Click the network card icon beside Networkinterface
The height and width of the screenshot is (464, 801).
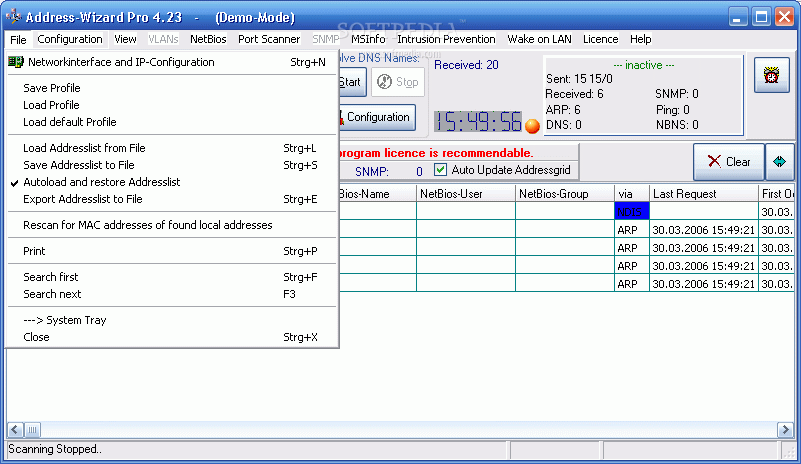pyautogui.click(x=16, y=62)
